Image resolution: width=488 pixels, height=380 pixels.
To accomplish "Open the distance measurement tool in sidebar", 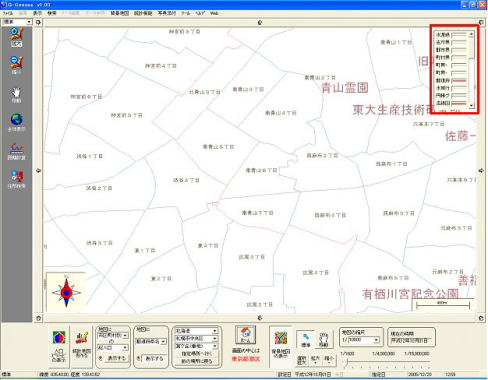I will tap(16, 151).
